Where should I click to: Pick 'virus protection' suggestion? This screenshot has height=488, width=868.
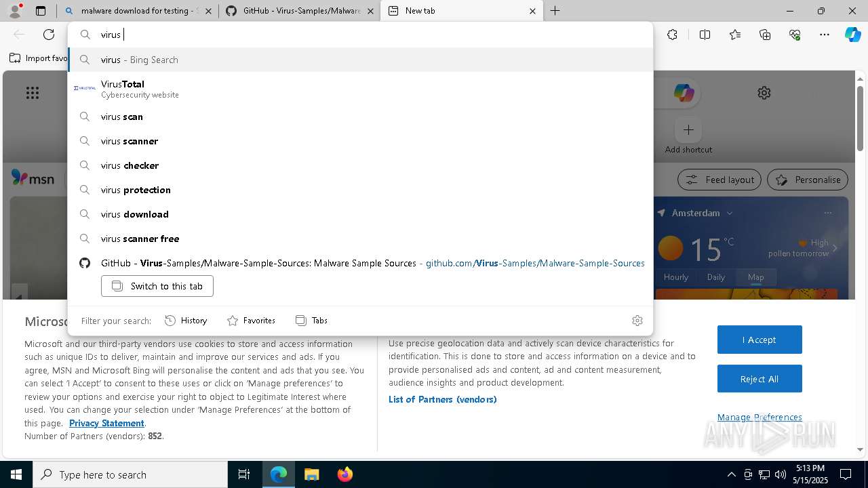pos(360,190)
